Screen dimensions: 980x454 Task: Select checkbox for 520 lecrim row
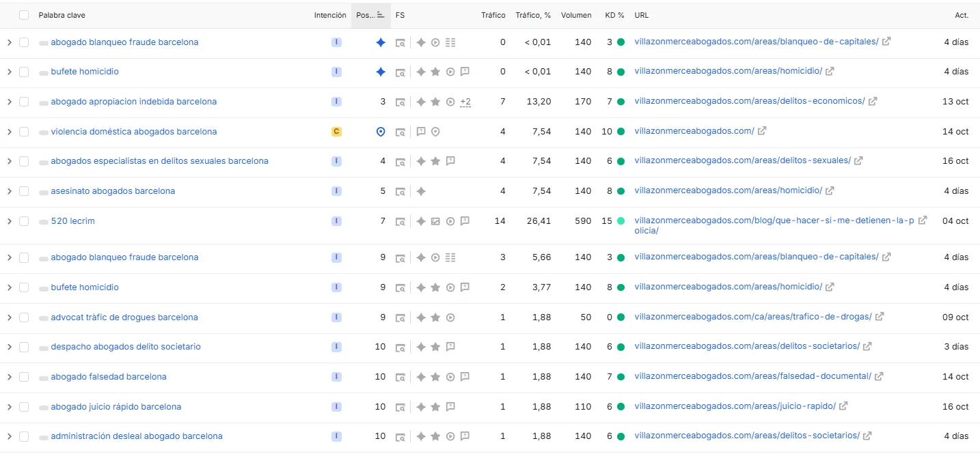click(24, 221)
